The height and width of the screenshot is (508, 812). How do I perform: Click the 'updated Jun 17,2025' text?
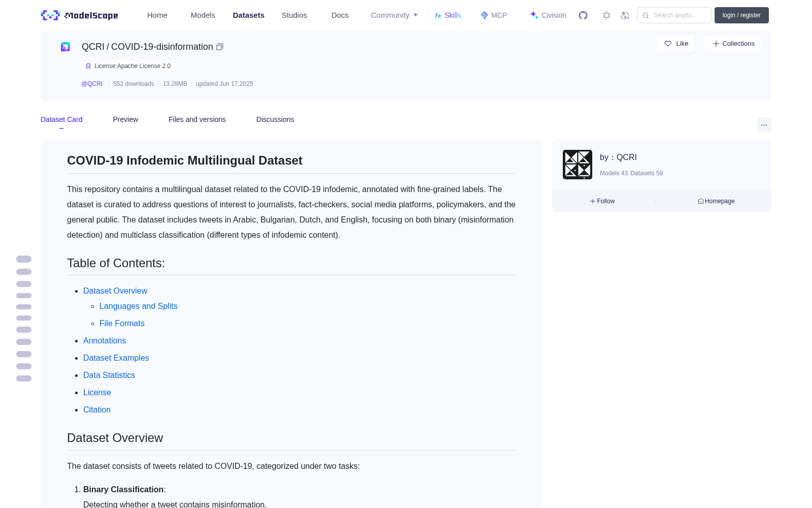click(224, 84)
